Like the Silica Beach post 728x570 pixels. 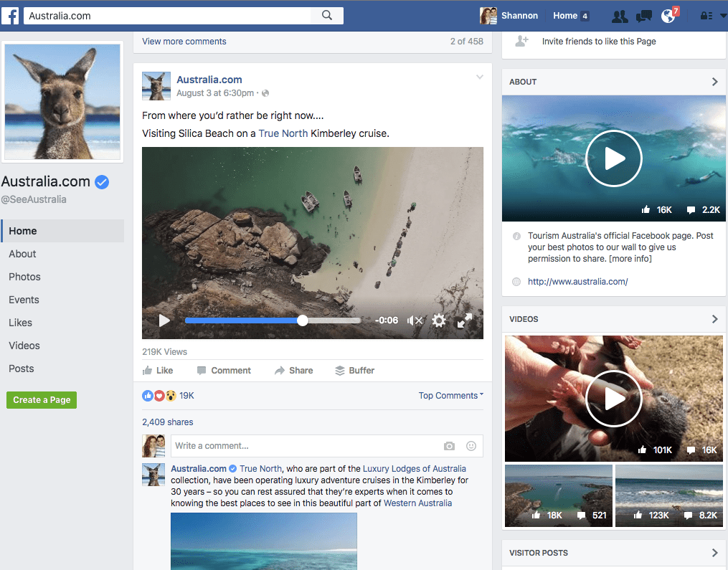pyautogui.click(x=158, y=371)
